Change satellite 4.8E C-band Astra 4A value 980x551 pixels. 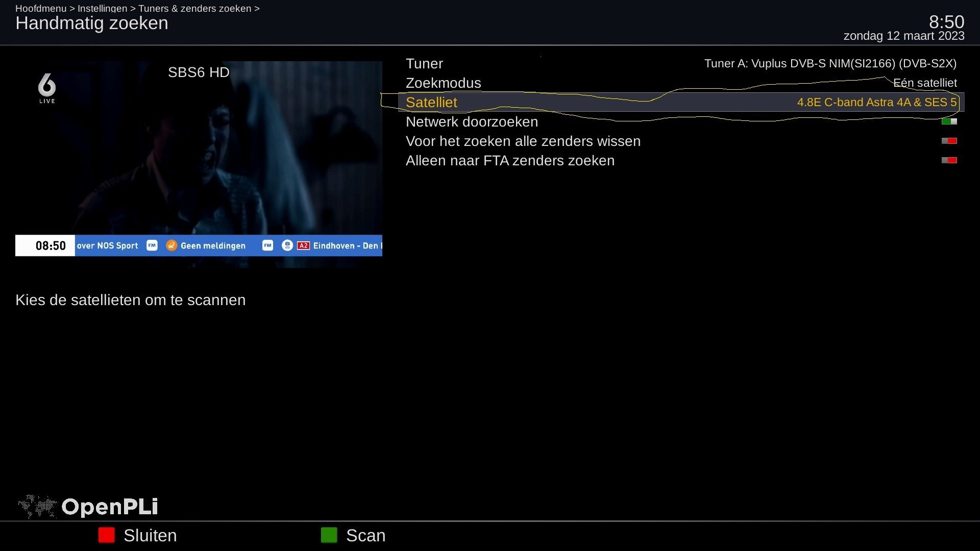(x=876, y=102)
